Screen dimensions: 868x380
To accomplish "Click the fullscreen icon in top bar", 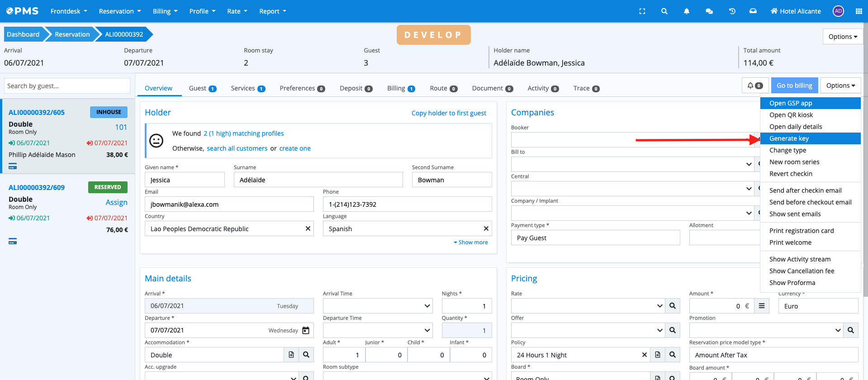I will click(642, 11).
